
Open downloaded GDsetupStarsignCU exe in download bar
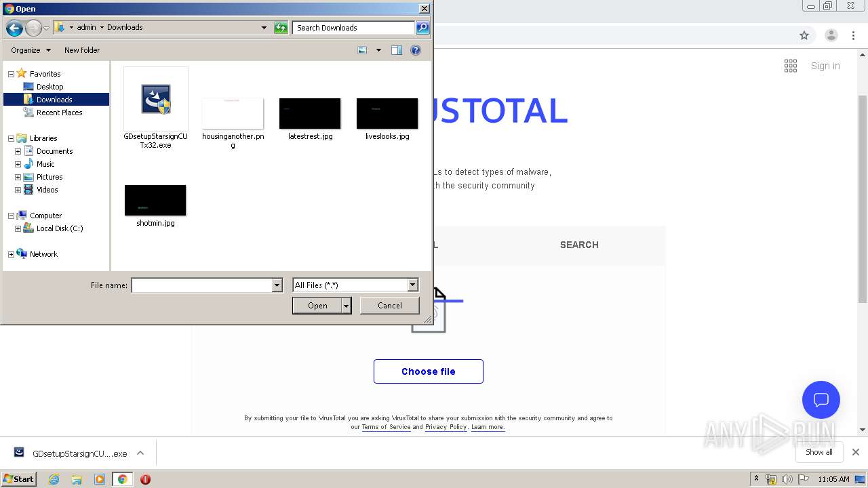(71, 453)
